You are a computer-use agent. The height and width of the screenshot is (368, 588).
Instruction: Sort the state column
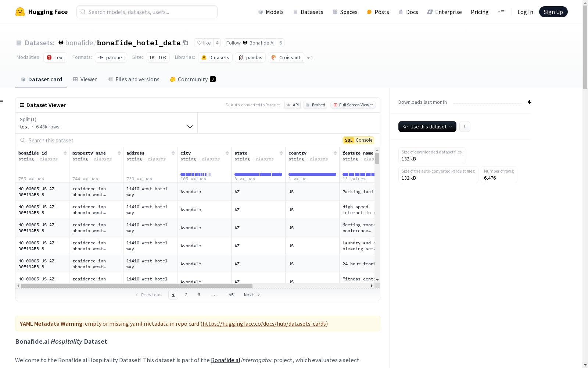coord(281,153)
